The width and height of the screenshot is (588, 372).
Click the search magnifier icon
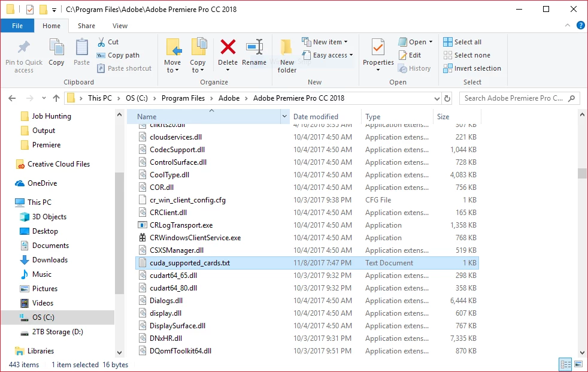(571, 98)
